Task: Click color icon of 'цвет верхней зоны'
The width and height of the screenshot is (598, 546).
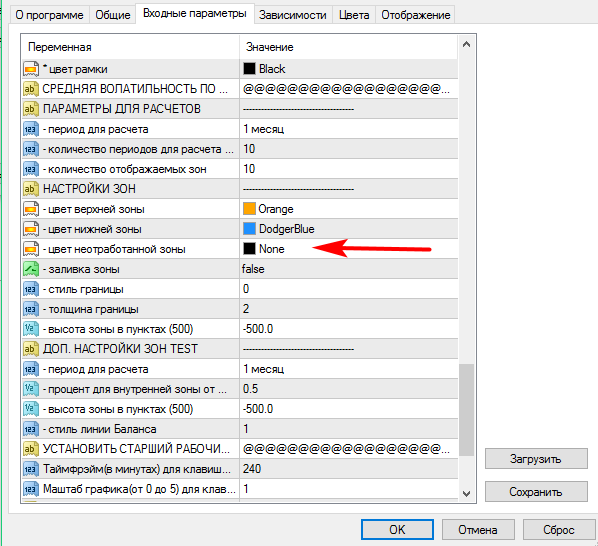Action: (31, 209)
